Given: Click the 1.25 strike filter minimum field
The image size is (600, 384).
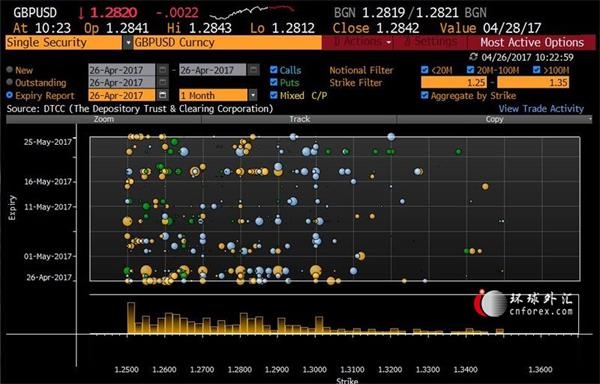Looking at the screenshot, I should click(x=454, y=83).
